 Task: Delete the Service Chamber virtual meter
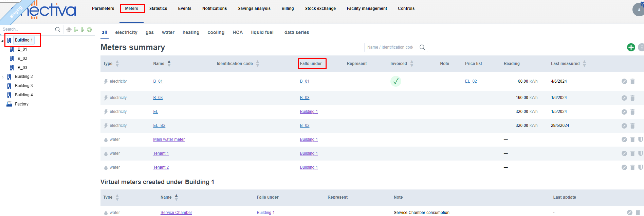point(638,213)
